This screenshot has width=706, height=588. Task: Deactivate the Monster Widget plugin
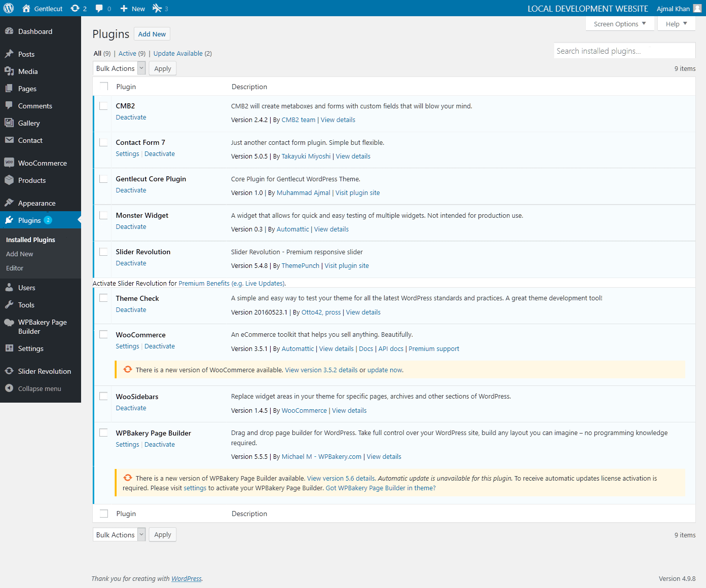coord(131,227)
